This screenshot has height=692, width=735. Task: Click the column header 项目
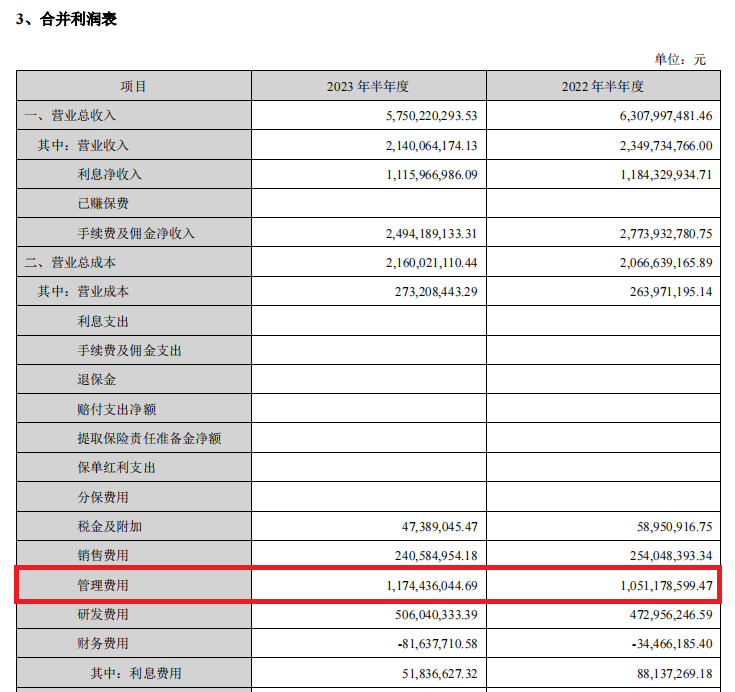(x=134, y=86)
